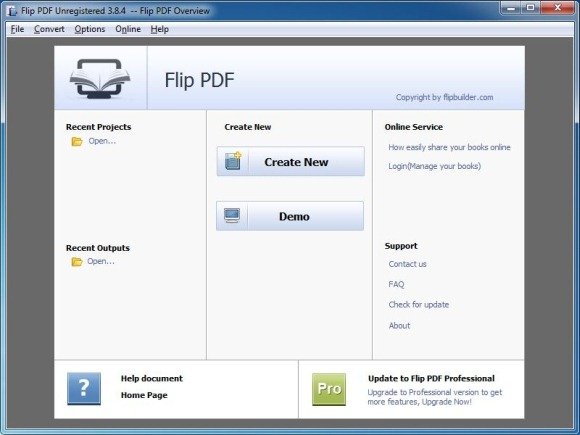Image resolution: width=580 pixels, height=435 pixels.
Task: Open the FAQ link
Action: (x=397, y=284)
